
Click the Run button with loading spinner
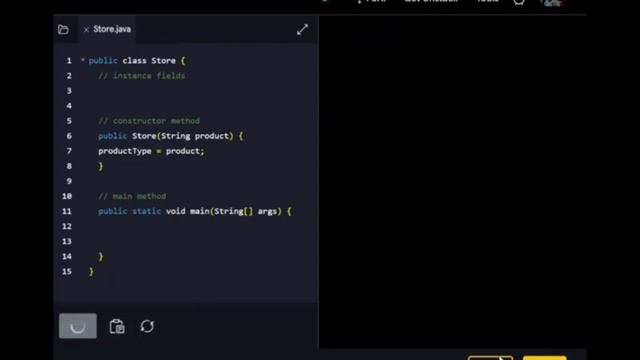pyautogui.click(x=78, y=326)
